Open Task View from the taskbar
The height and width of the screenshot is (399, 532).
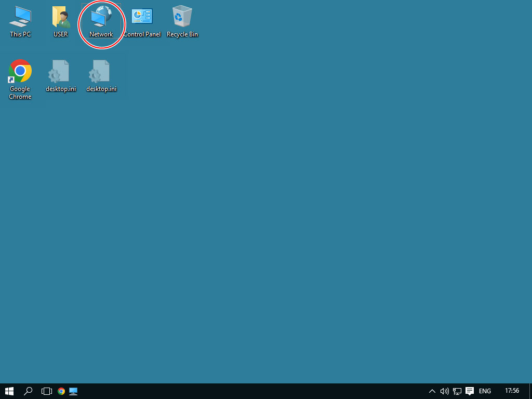[47, 391]
